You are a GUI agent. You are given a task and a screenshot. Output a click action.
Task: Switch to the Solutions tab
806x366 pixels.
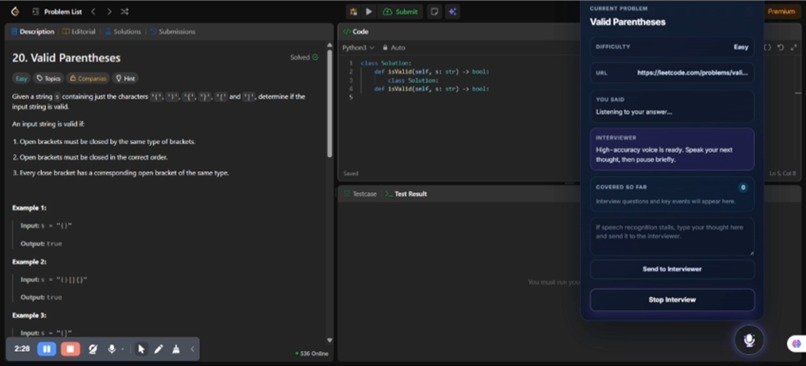(x=122, y=32)
